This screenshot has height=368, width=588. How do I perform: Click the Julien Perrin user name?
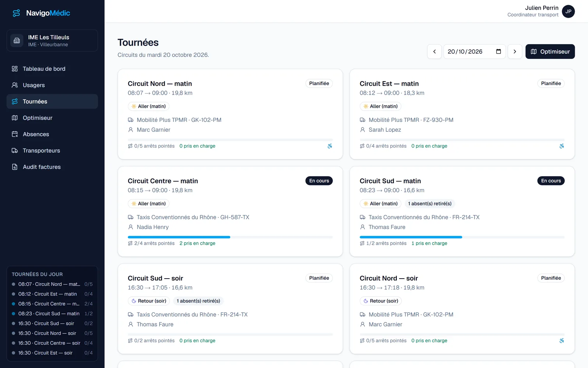542,8
